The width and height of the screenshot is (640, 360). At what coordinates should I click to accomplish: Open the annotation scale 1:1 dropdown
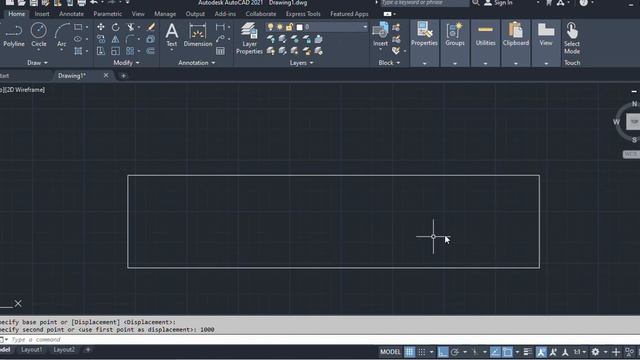(x=580, y=352)
